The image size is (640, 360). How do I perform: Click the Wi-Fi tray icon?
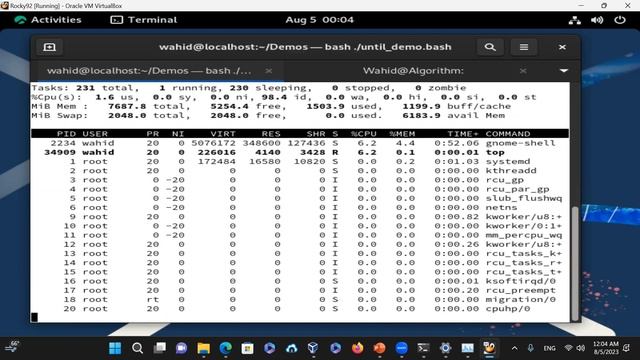click(x=568, y=348)
